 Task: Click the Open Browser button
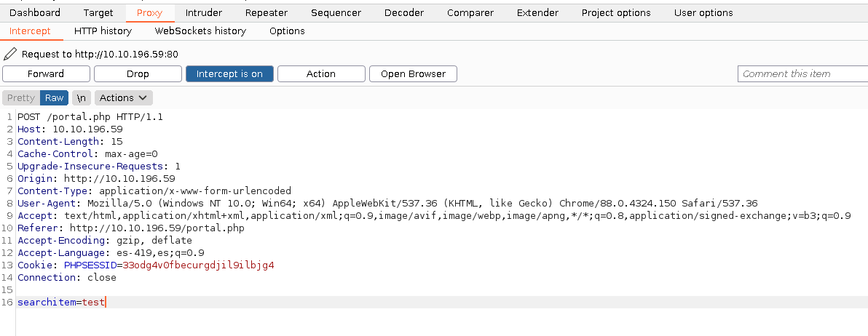(x=413, y=73)
